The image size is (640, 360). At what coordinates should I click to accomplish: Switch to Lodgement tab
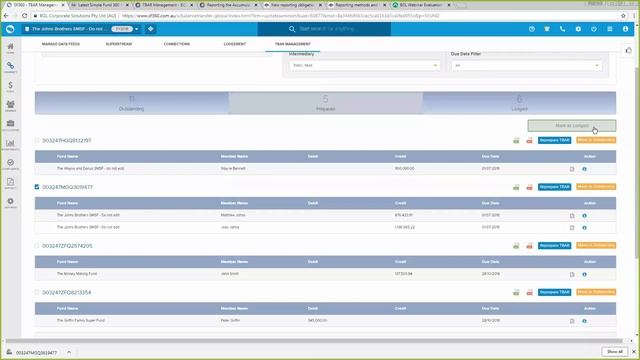tap(235, 44)
